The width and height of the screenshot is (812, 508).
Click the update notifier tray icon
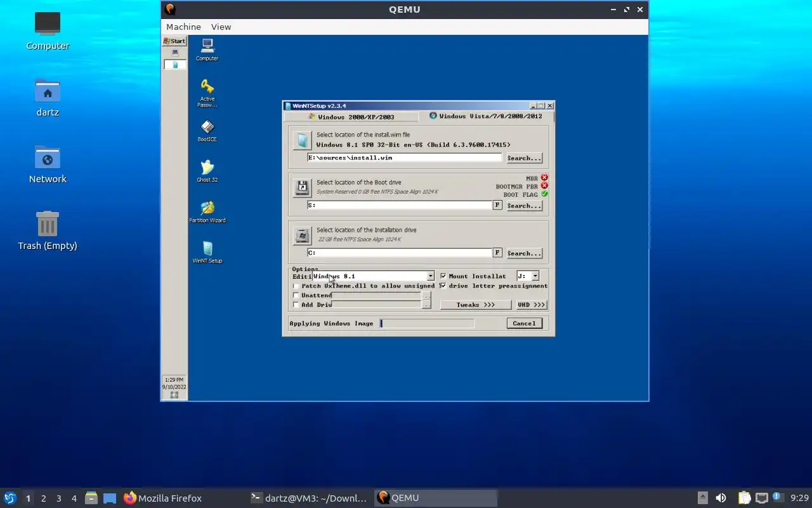point(777,497)
